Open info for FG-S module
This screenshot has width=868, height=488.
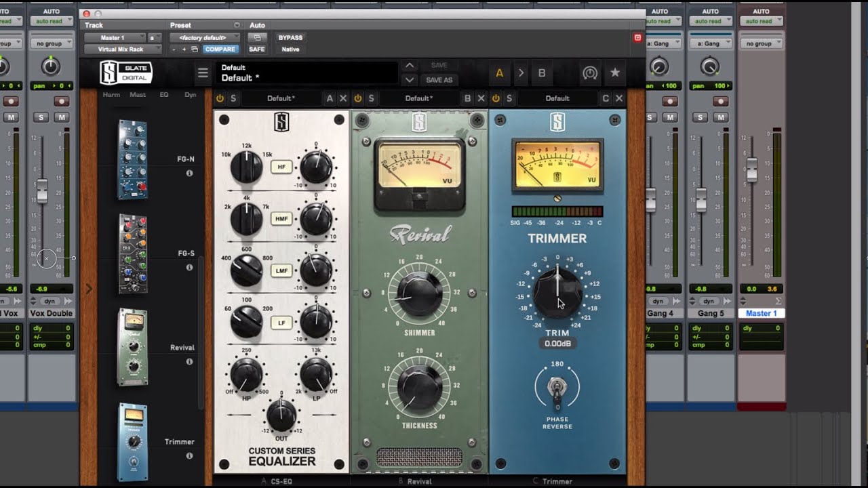point(189,268)
